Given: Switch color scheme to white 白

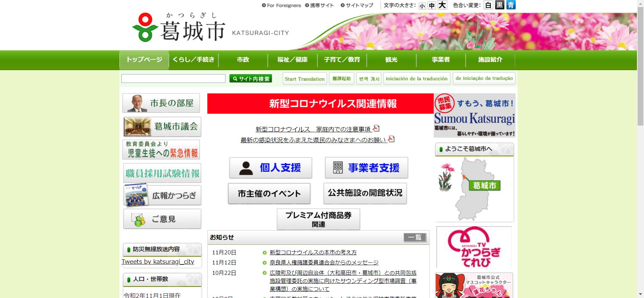Looking at the screenshot, I should (x=488, y=5).
